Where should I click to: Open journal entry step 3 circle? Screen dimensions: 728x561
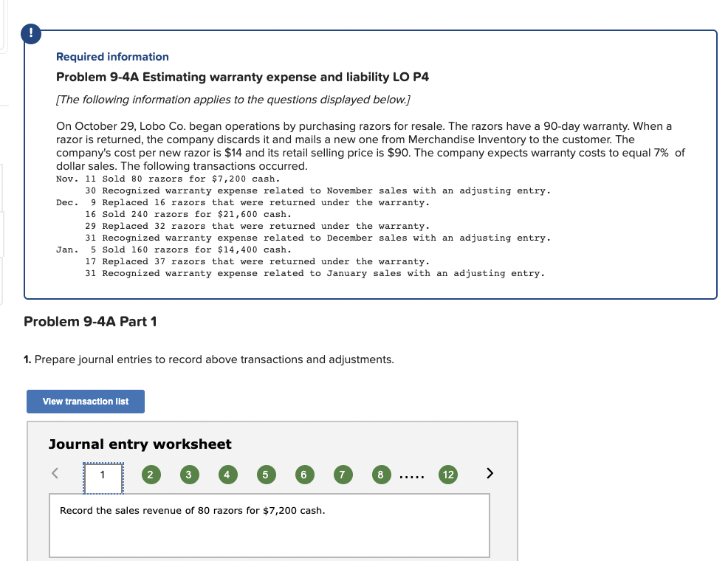pyautogui.click(x=189, y=475)
